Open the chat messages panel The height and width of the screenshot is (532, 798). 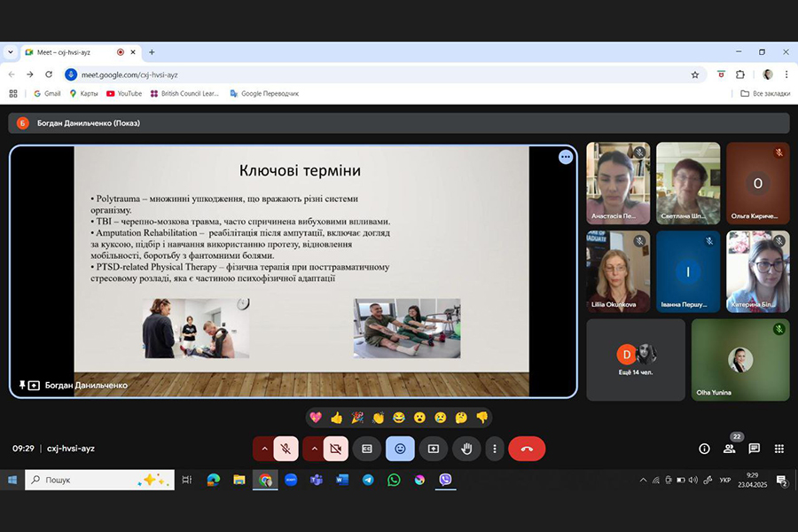coord(754,449)
